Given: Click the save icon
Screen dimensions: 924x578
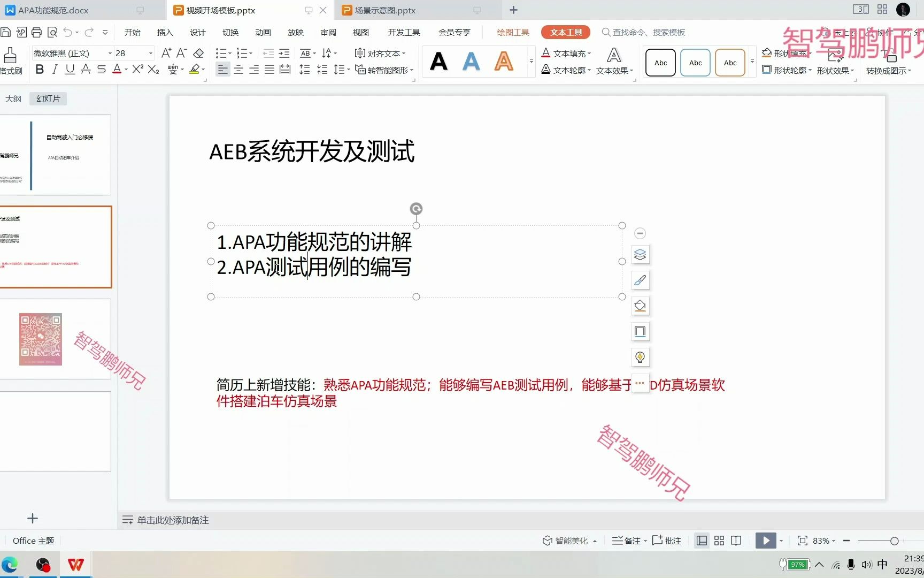Looking at the screenshot, I should (x=5, y=32).
